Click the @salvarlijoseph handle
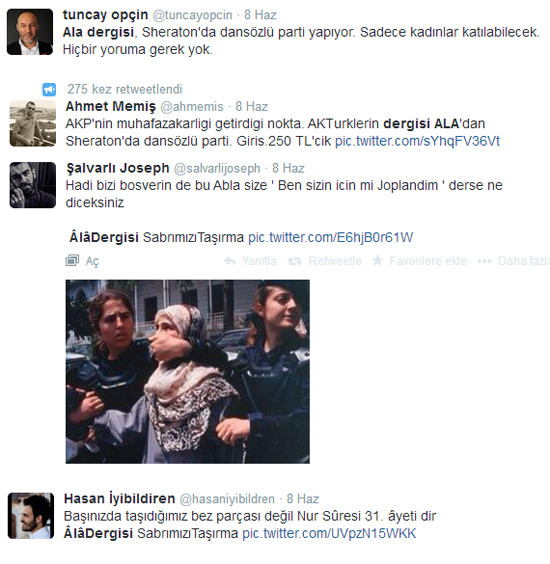 [x=217, y=168]
